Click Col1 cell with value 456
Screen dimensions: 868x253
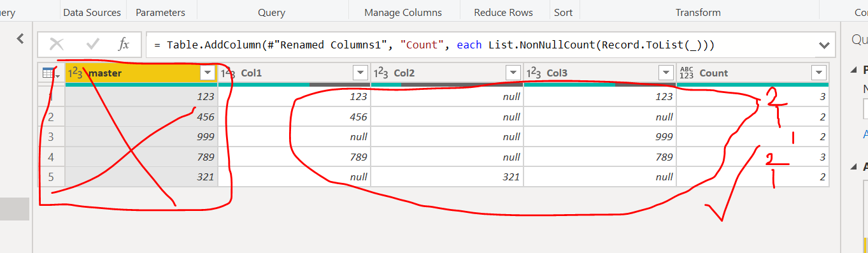tap(294, 117)
